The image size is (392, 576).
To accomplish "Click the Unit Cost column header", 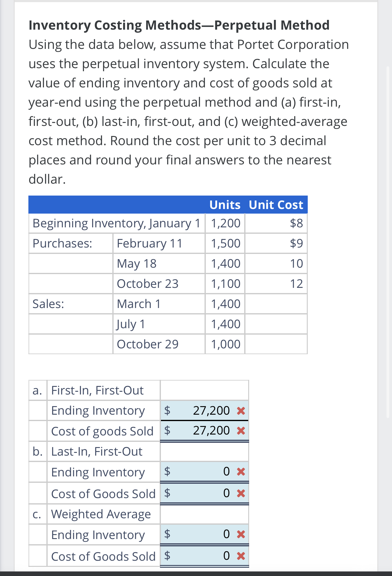I will click(x=276, y=205).
